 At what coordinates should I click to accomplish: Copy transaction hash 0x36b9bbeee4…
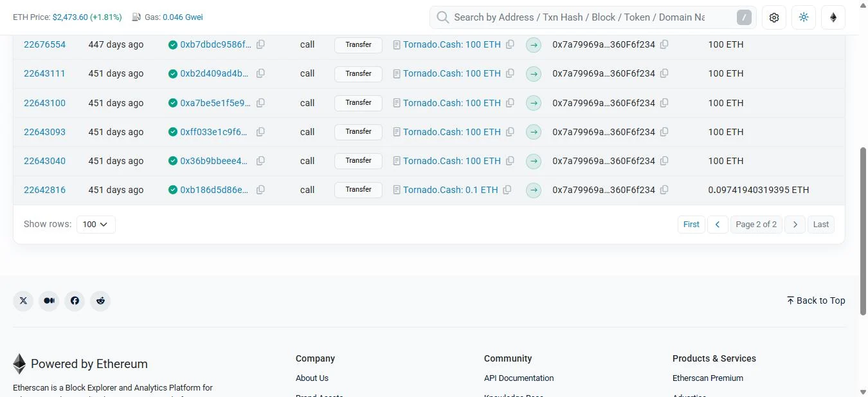260,161
